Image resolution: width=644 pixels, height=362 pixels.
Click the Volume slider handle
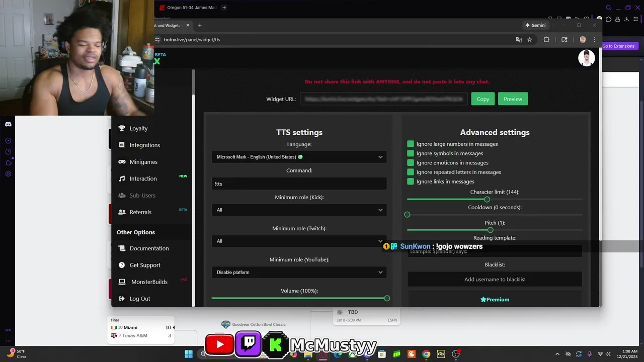pyautogui.click(x=387, y=299)
